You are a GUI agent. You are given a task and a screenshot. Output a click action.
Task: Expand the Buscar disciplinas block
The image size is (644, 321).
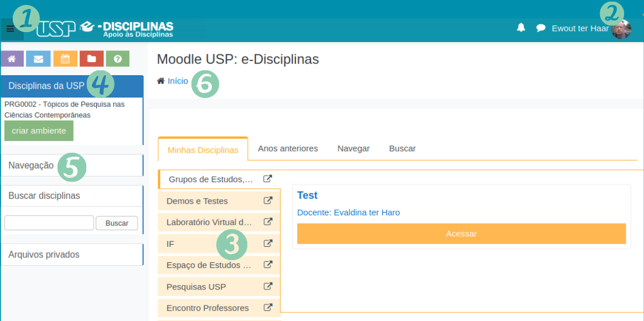tap(72, 195)
